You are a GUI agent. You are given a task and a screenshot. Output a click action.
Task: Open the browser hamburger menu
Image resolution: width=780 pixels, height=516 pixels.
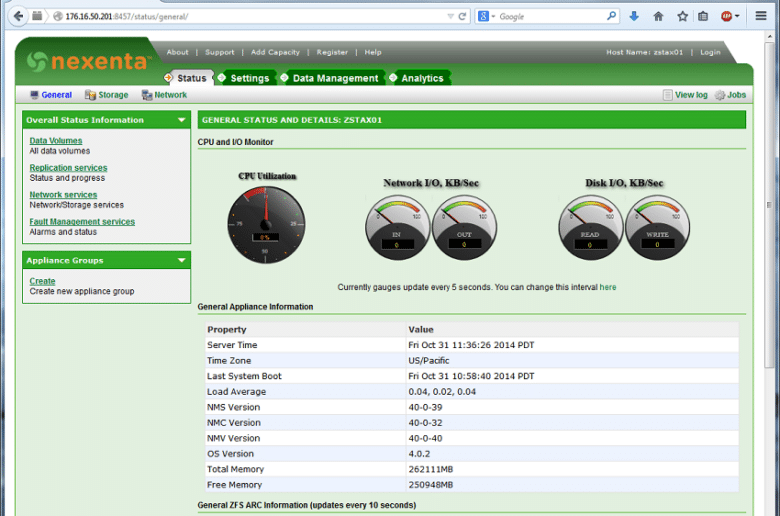(761, 16)
